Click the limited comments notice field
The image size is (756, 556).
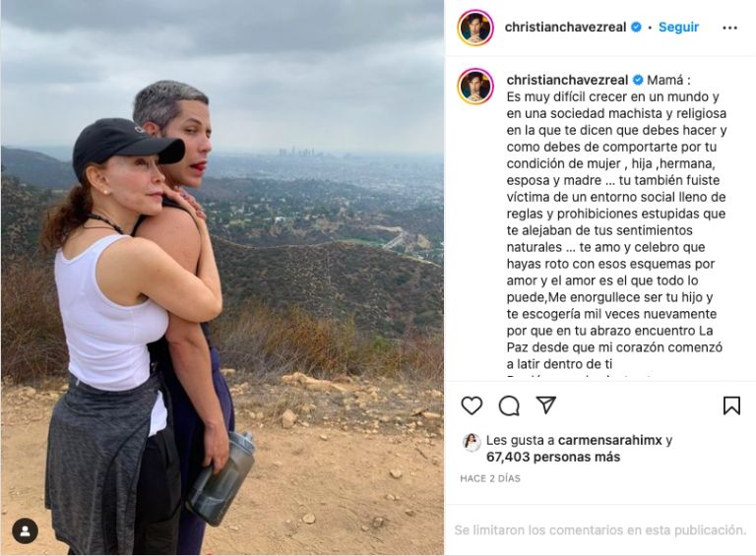click(x=599, y=530)
